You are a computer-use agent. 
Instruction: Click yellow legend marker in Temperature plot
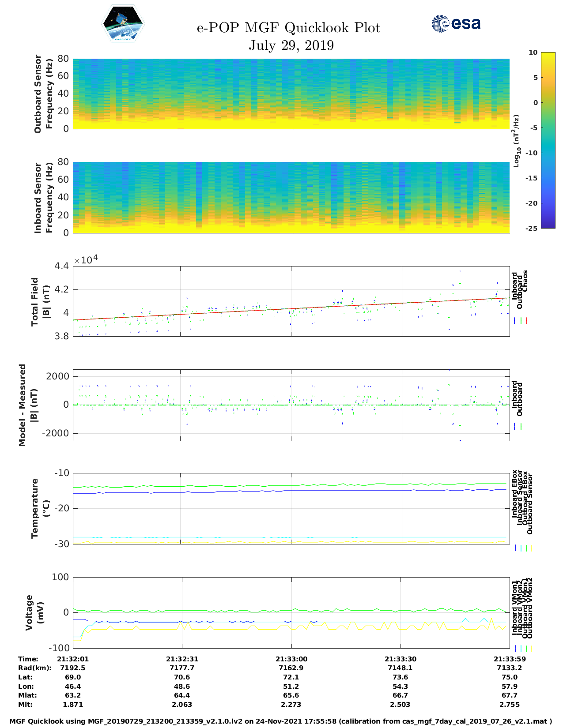pos(531,548)
